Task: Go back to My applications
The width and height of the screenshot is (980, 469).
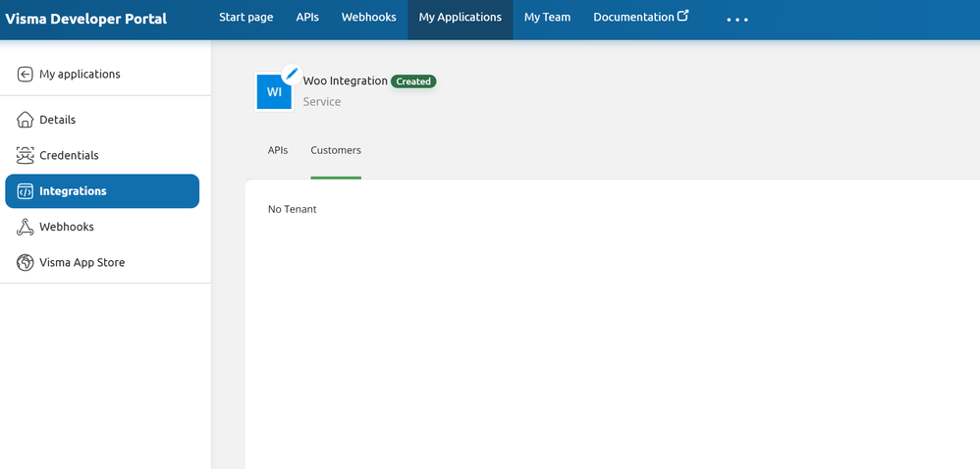Action: coord(80,75)
